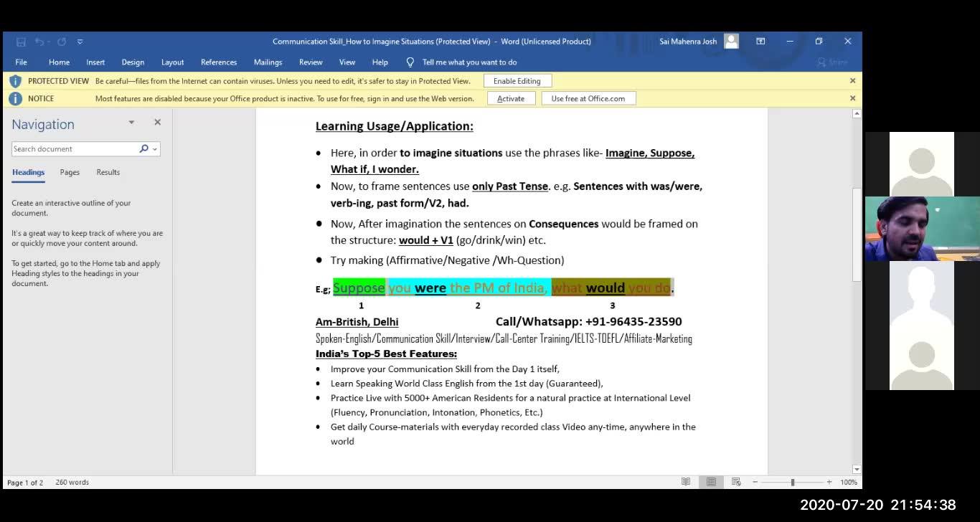
Task: Close the Navigation pane
Action: 157,123
